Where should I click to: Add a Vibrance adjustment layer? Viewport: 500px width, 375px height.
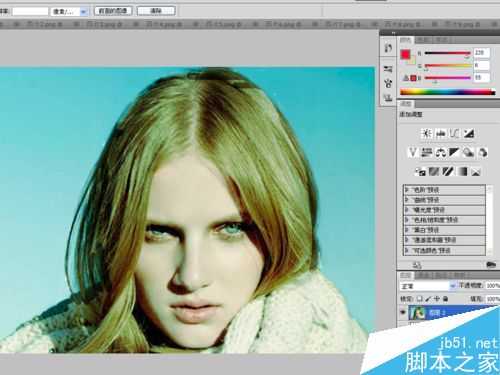413,153
